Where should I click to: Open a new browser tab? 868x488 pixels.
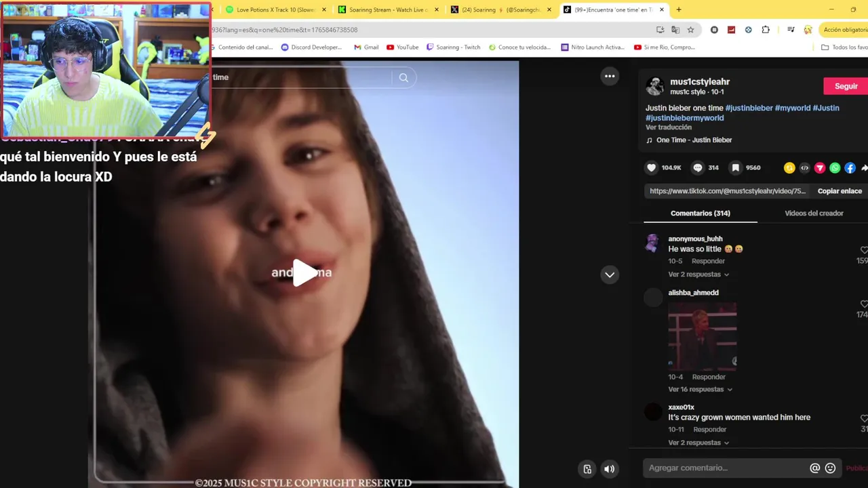pyautogui.click(x=679, y=9)
